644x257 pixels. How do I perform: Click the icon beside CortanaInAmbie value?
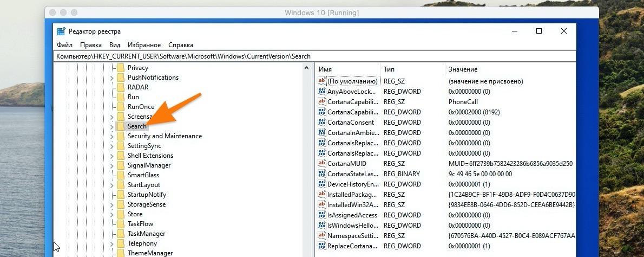point(322,132)
